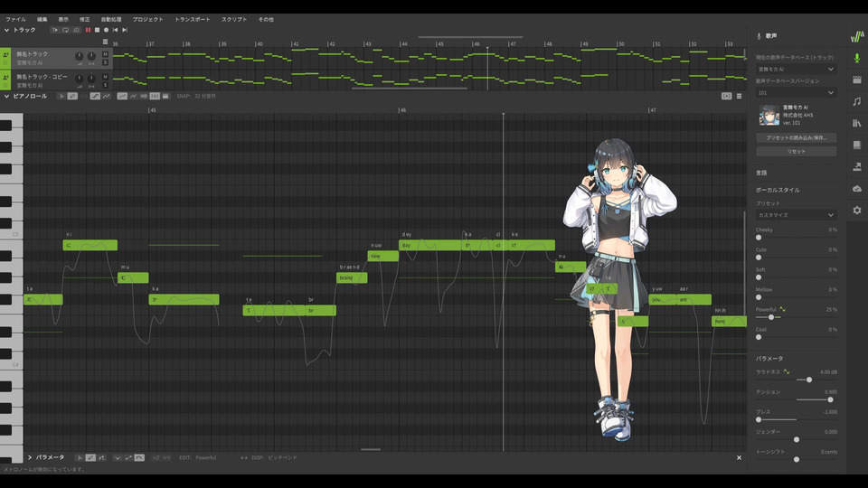Select line tool in parameter panel
Viewport: 868px width, 488px height.
pyautogui.click(x=101, y=457)
